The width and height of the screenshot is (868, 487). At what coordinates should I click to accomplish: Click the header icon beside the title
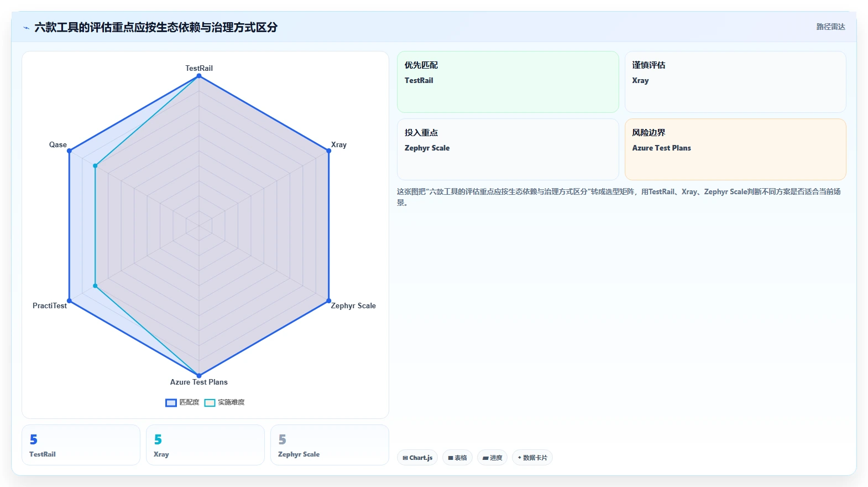click(26, 28)
